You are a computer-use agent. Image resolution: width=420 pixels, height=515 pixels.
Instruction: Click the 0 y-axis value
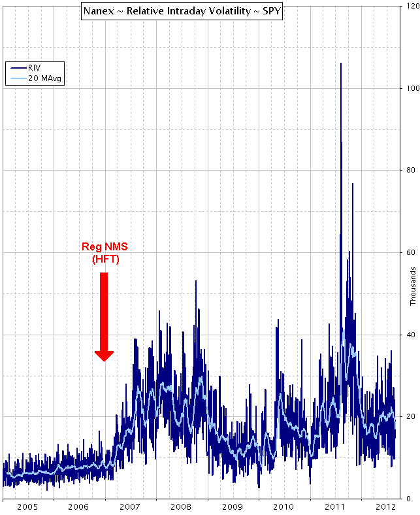point(408,499)
